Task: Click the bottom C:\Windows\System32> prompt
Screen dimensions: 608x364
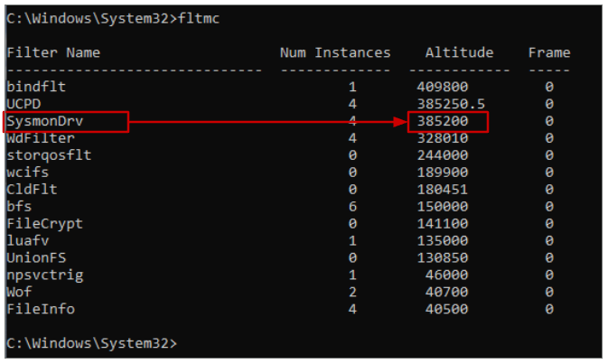Action: (91, 343)
